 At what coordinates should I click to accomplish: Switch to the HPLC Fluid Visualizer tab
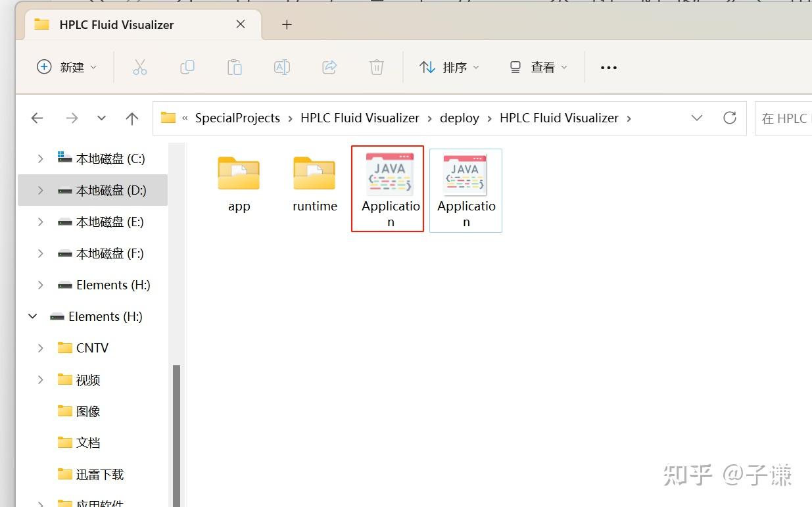116,24
